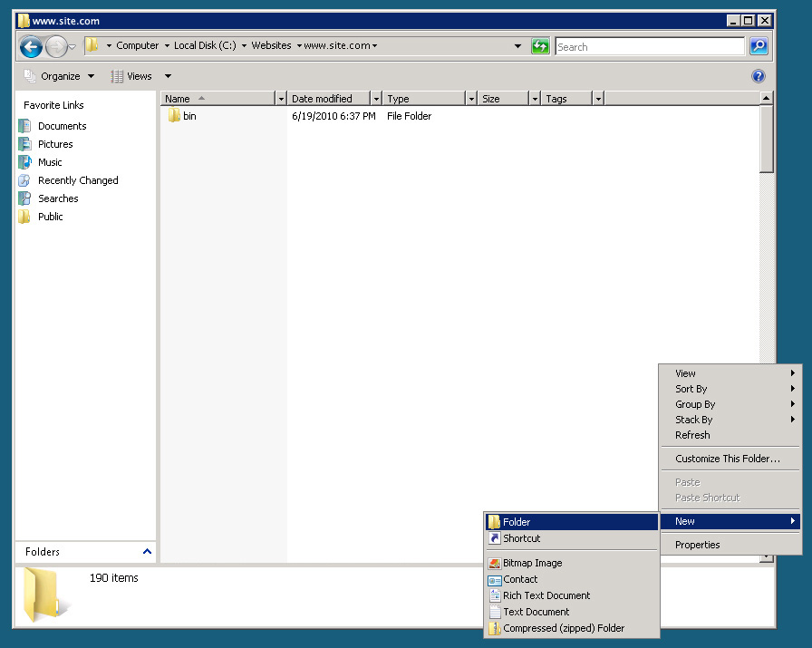Select the '6/19/2010 6:37 PM' date cell
This screenshot has height=648, width=812.
click(333, 116)
